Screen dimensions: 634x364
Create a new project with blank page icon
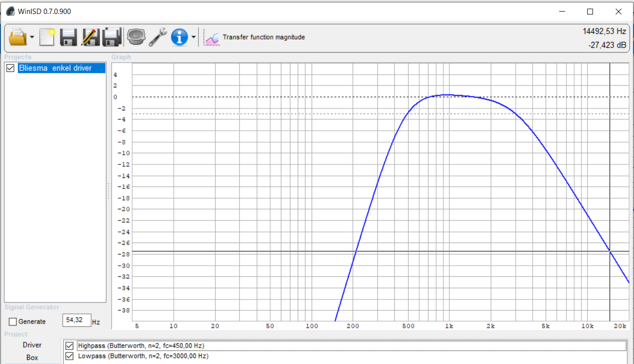[x=47, y=37]
